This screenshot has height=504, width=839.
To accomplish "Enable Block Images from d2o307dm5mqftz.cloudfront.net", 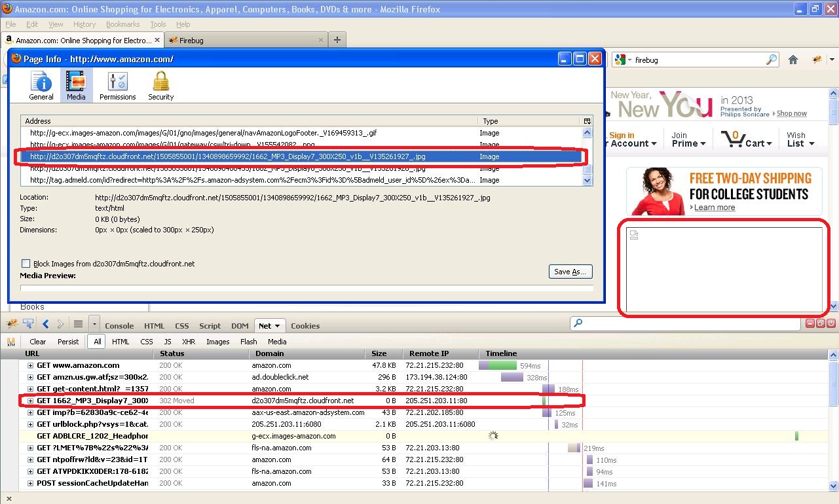I will coord(26,264).
